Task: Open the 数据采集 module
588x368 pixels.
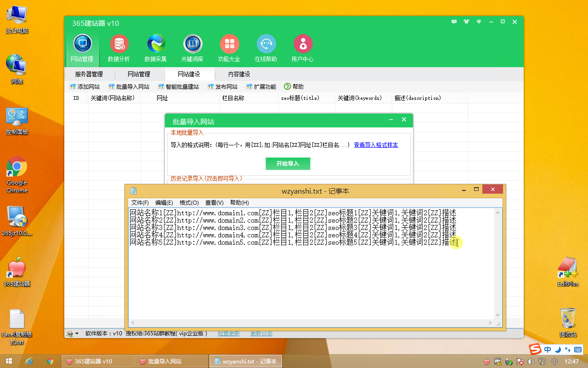Action: 156,49
